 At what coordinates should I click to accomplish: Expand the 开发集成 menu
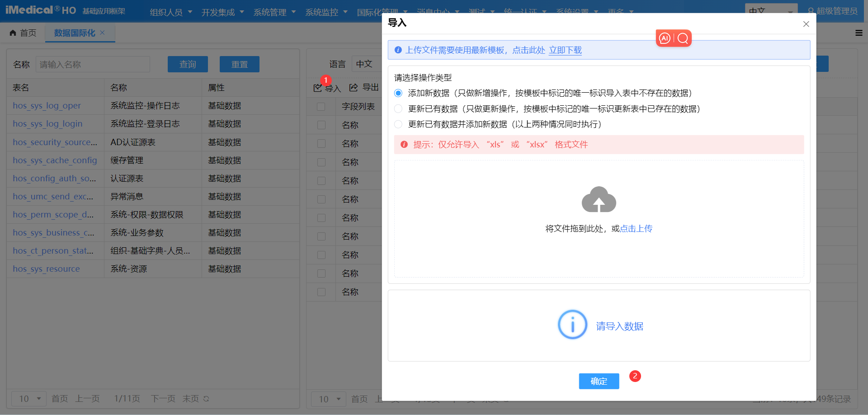(x=222, y=12)
